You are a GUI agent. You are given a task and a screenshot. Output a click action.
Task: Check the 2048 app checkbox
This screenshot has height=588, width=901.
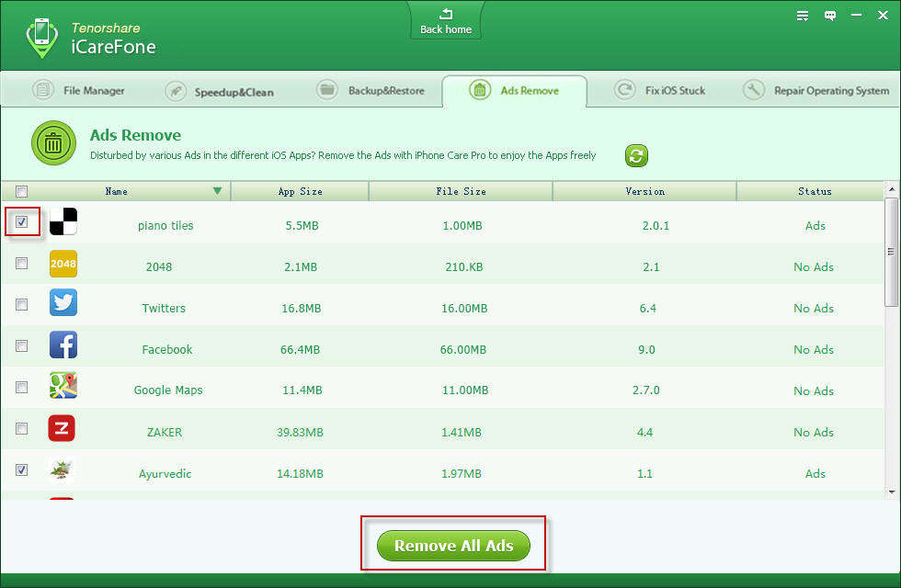pyautogui.click(x=22, y=263)
